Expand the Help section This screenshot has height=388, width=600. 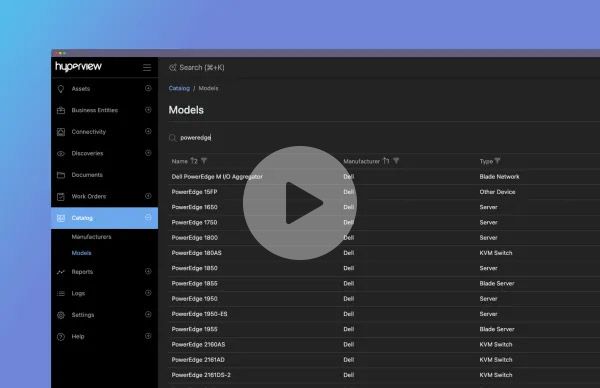click(x=148, y=336)
